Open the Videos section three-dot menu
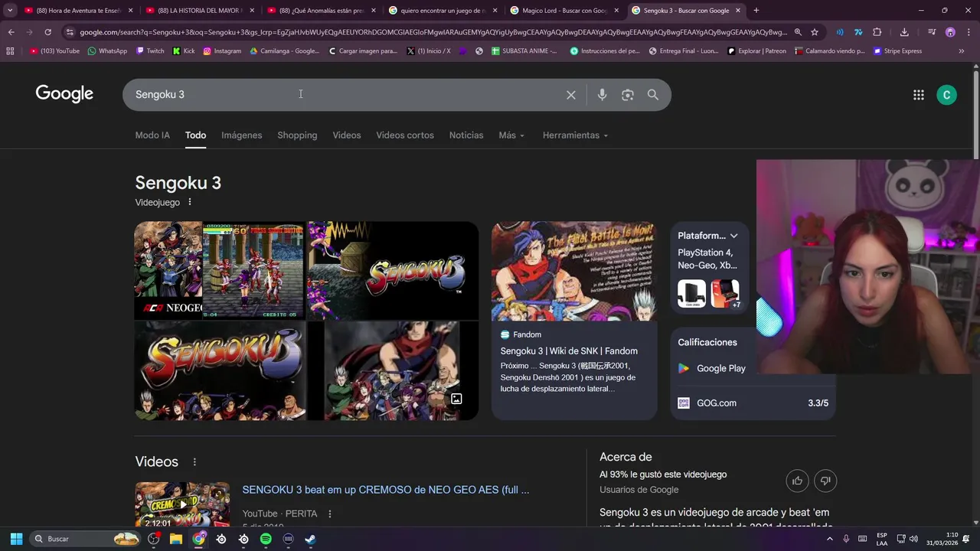Viewport: 980px width, 551px height. click(x=194, y=462)
